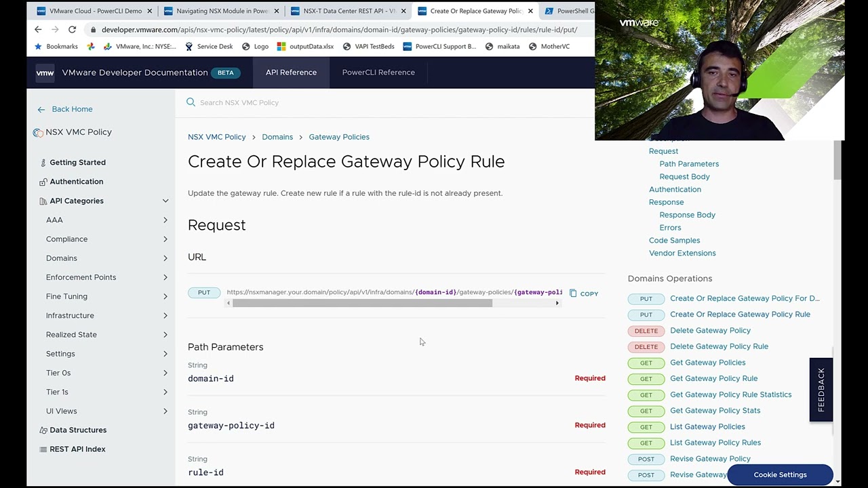Close the NSX-T Data Center REST API tab

click(x=403, y=11)
